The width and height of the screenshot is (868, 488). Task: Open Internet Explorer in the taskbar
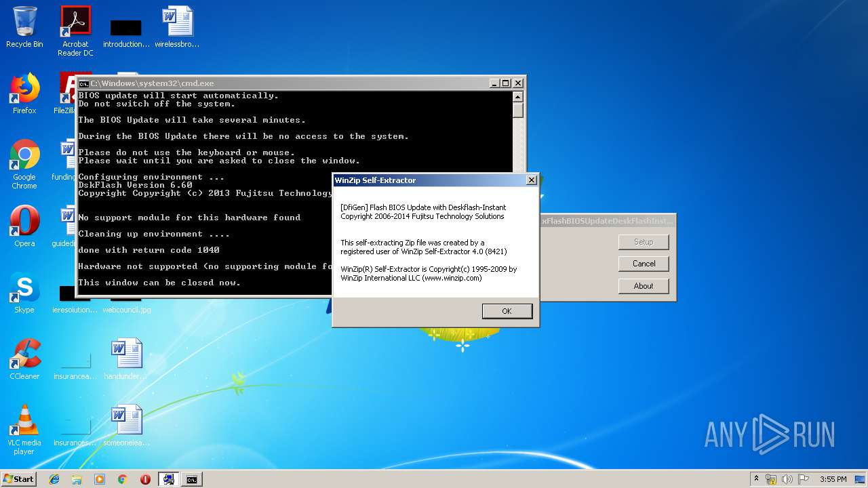pyautogui.click(x=54, y=479)
